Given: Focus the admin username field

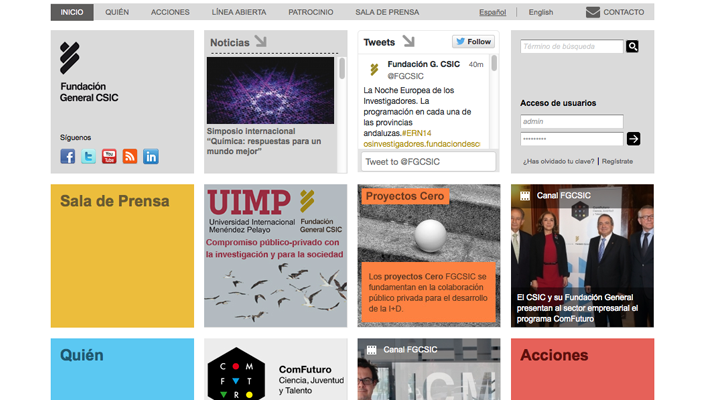Looking at the screenshot, I should pyautogui.click(x=571, y=122).
